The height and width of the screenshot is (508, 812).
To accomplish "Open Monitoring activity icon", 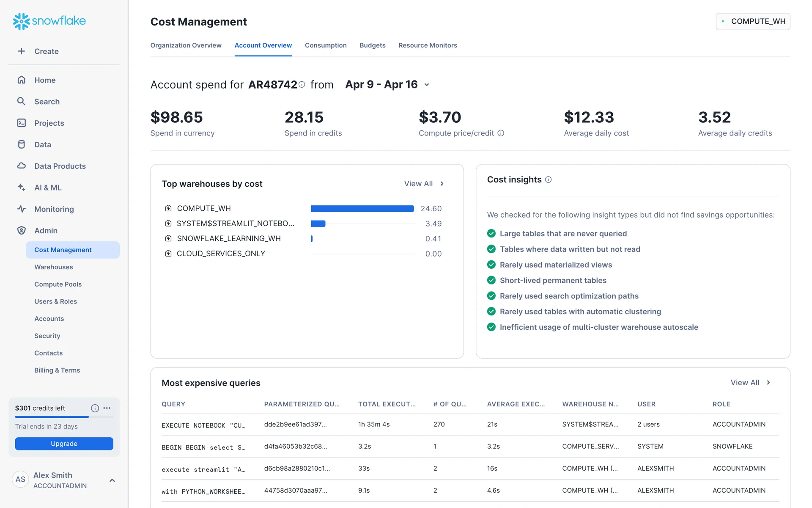I will pyautogui.click(x=22, y=209).
